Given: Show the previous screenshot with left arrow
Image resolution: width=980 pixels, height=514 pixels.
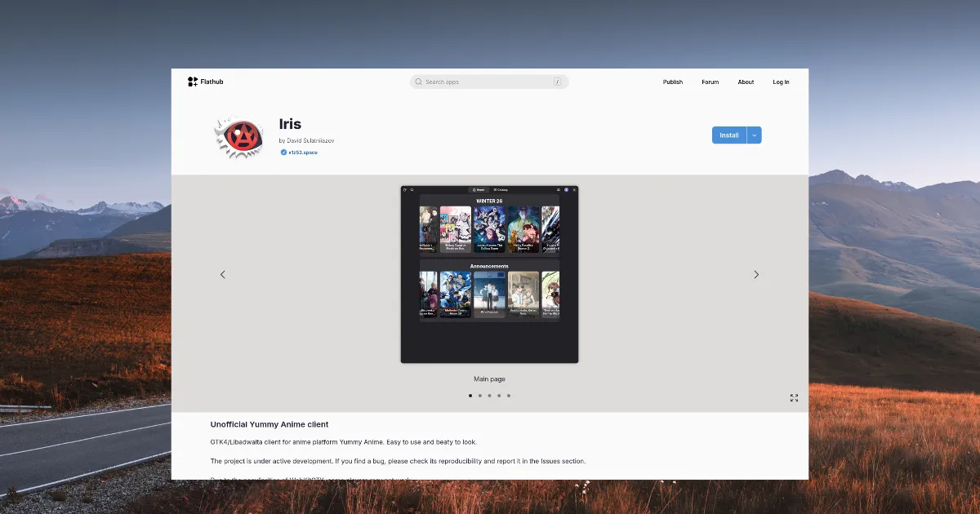Looking at the screenshot, I should pyautogui.click(x=223, y=275).
